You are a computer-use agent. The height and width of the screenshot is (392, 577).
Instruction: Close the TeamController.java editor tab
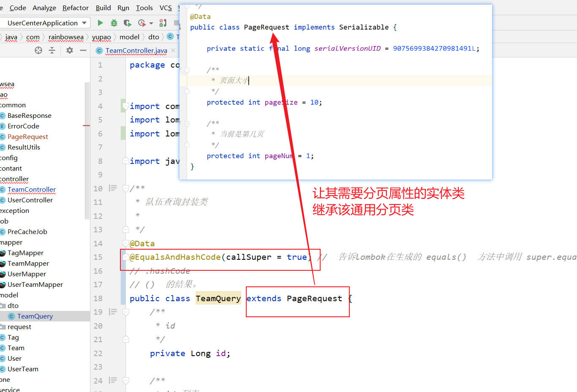173,51
